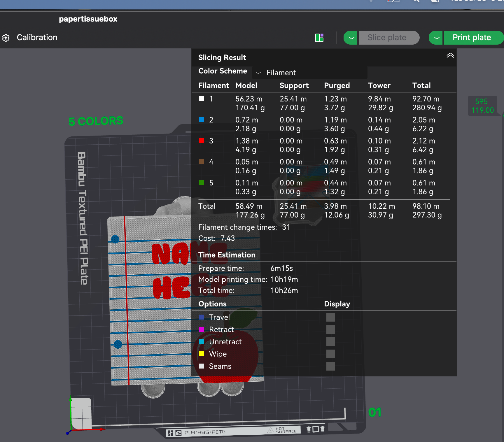This screenshot has height=442, width=504.
Task: Select the papertissuebox project title
Action: point(88,19)
